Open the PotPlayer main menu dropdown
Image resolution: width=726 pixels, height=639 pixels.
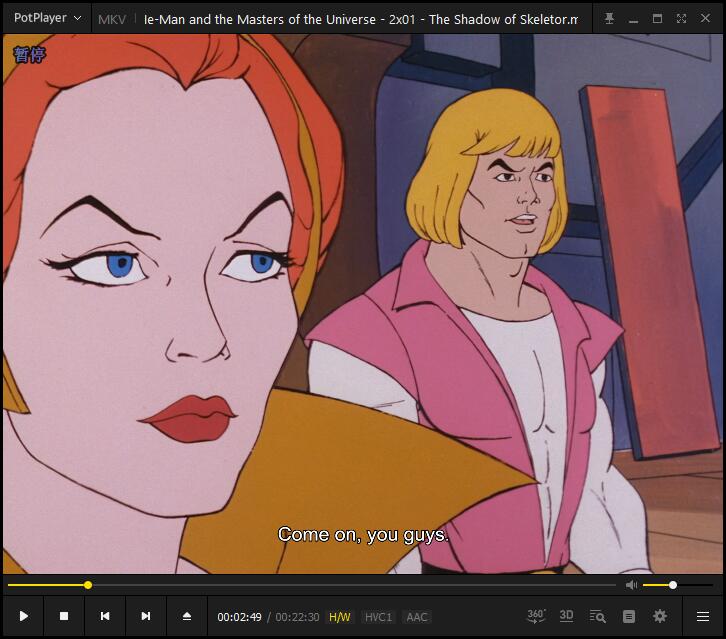[47, 18]
